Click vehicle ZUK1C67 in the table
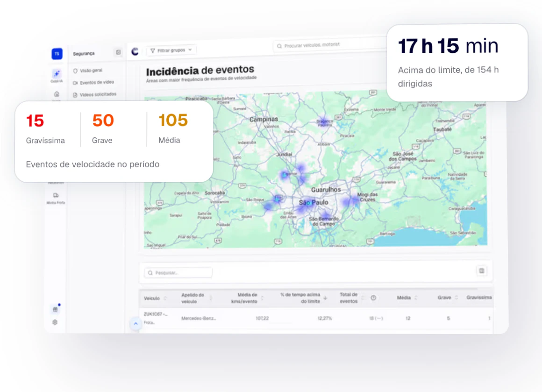Screen dimensions: 542x392 155,314
